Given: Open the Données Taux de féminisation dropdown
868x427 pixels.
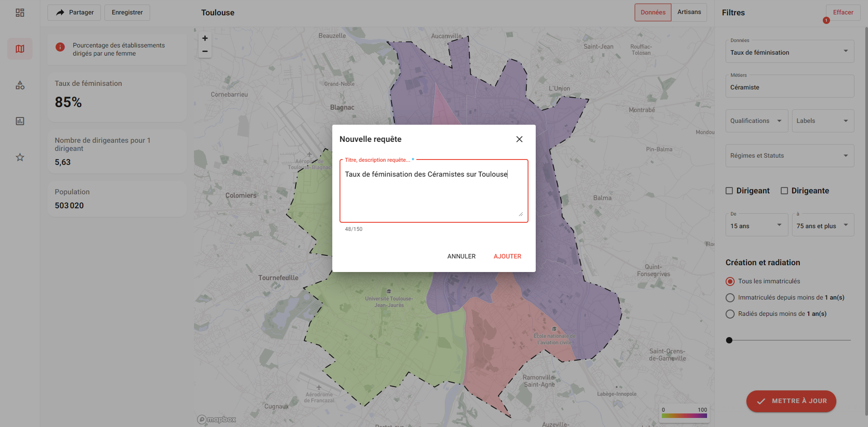Looking at the screenshot, I should [x=790, y=52].
